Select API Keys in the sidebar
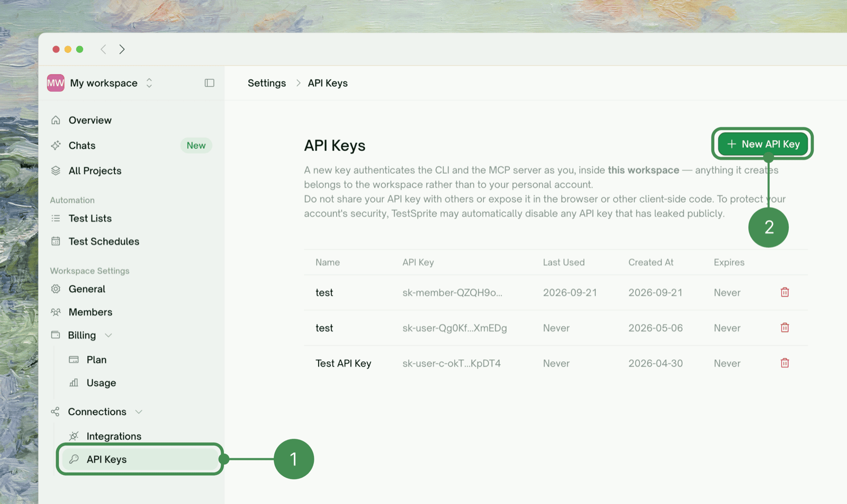The height and width of the screenshot is (504, 847). point(141,460)
